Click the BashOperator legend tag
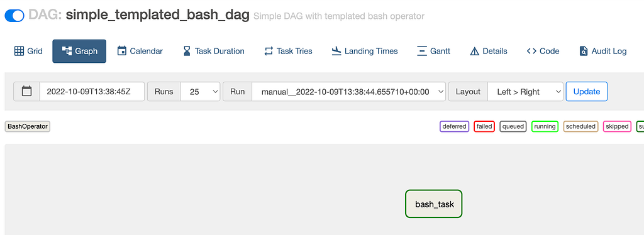 click(x=28, y=126)
